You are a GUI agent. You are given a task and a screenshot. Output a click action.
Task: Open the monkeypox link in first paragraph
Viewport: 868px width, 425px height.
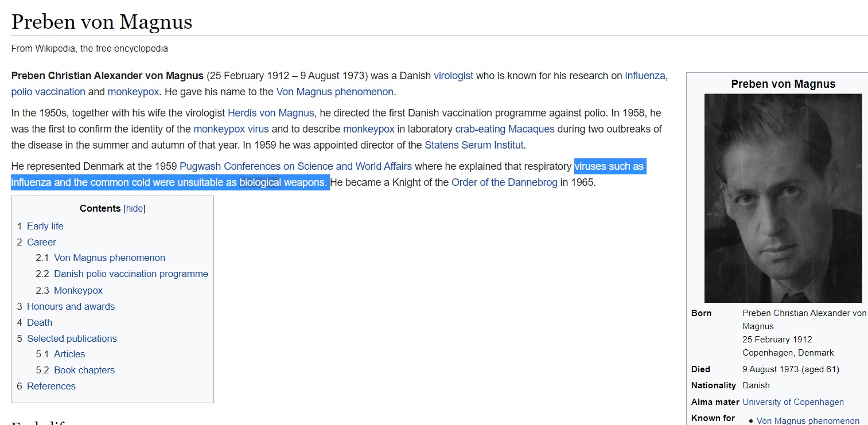coord(133,92)
